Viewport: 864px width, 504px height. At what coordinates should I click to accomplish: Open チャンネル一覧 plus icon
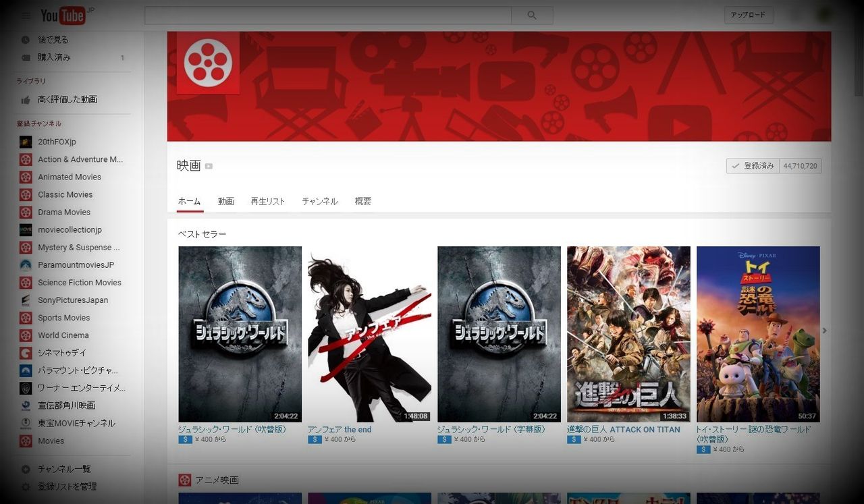point(26,469)
